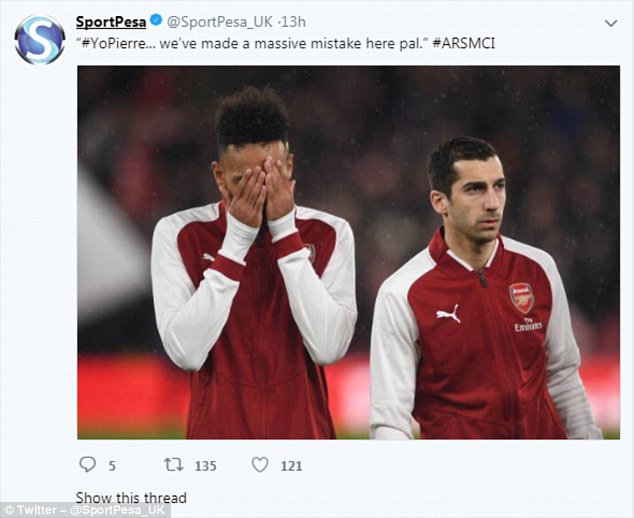Screen dimensions: 634x518
Task: Click the reply count of 5
Action: [112, 465]
